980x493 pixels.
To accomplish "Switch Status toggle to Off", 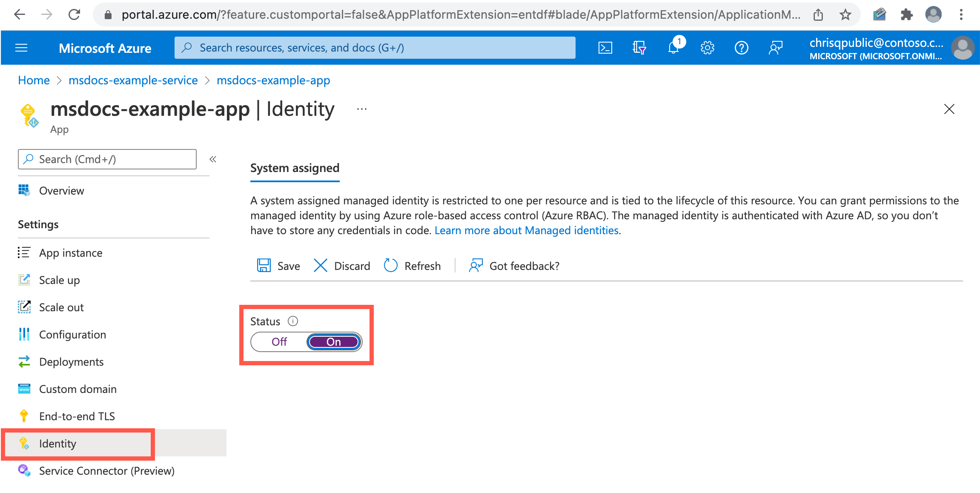I will [279, 342].
